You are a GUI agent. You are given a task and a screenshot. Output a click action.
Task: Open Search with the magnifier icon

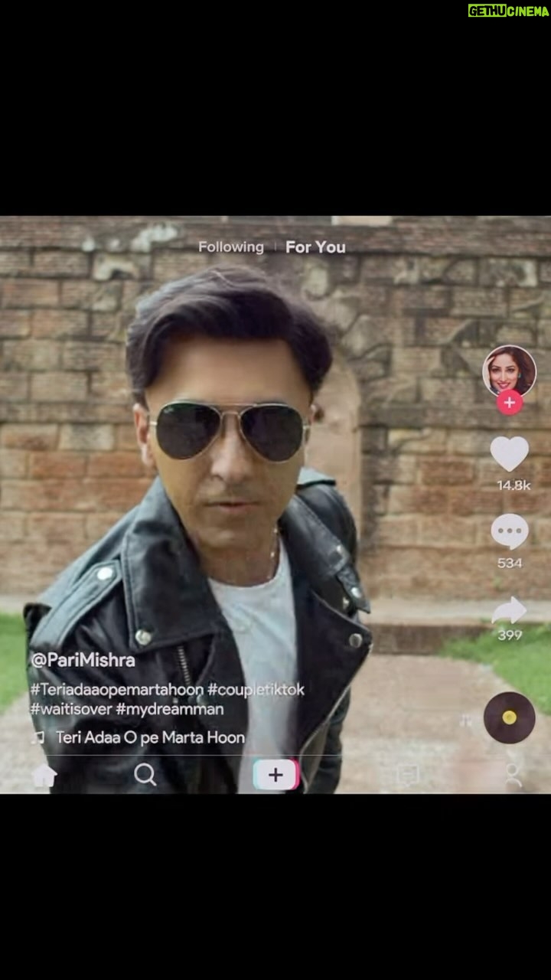145,775
